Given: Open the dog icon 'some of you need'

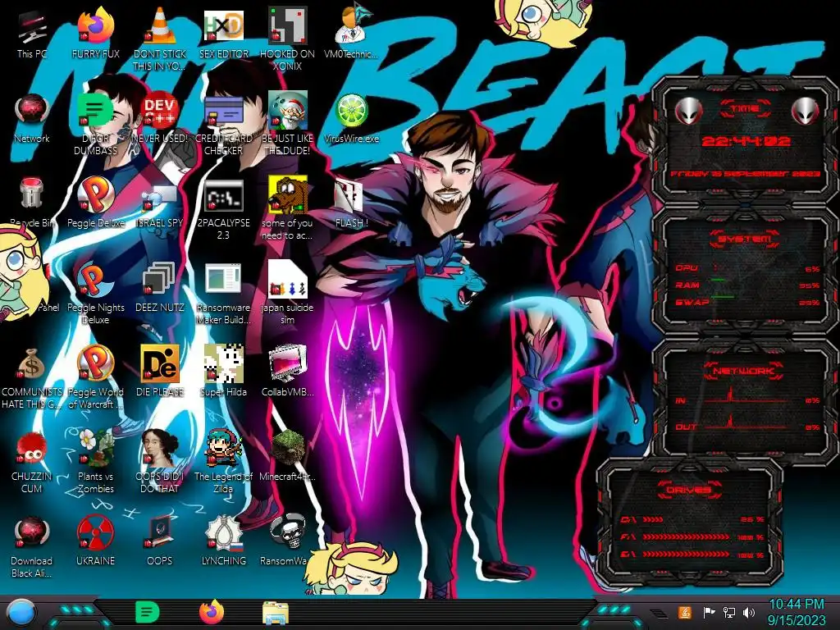Looking at the screenshot, I should point(287,195).
